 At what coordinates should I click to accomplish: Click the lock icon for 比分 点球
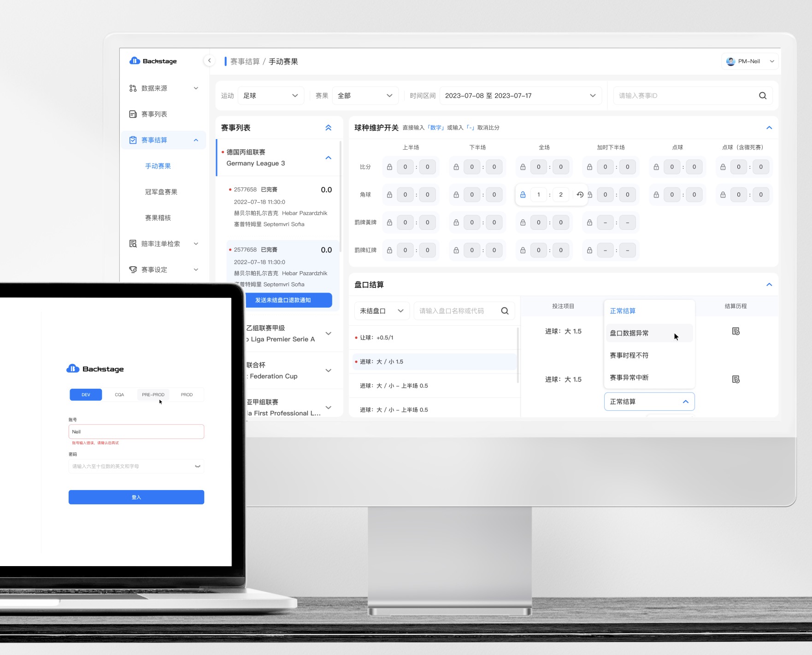pyautogui.click(x=656, y=167)
